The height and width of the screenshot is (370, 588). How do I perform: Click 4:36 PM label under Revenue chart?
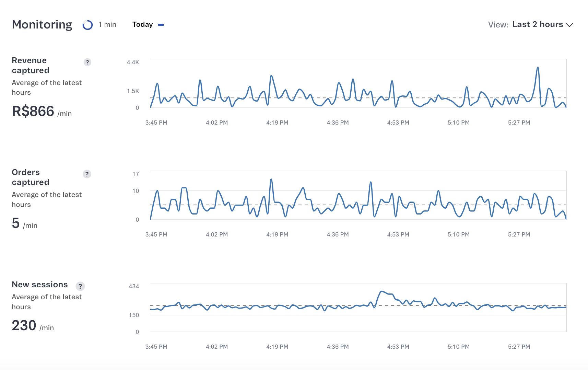[338, 123]
